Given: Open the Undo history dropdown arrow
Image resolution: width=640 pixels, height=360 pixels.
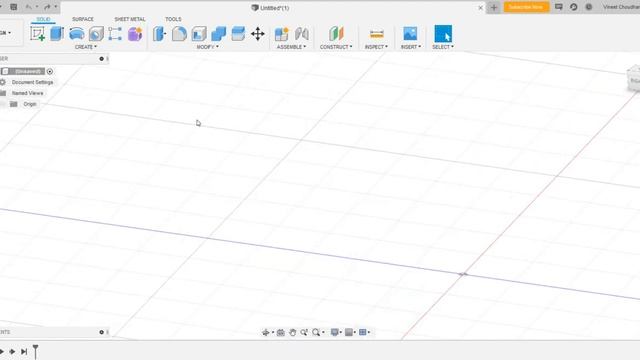Looking at the screenshot, I should 37,7.
